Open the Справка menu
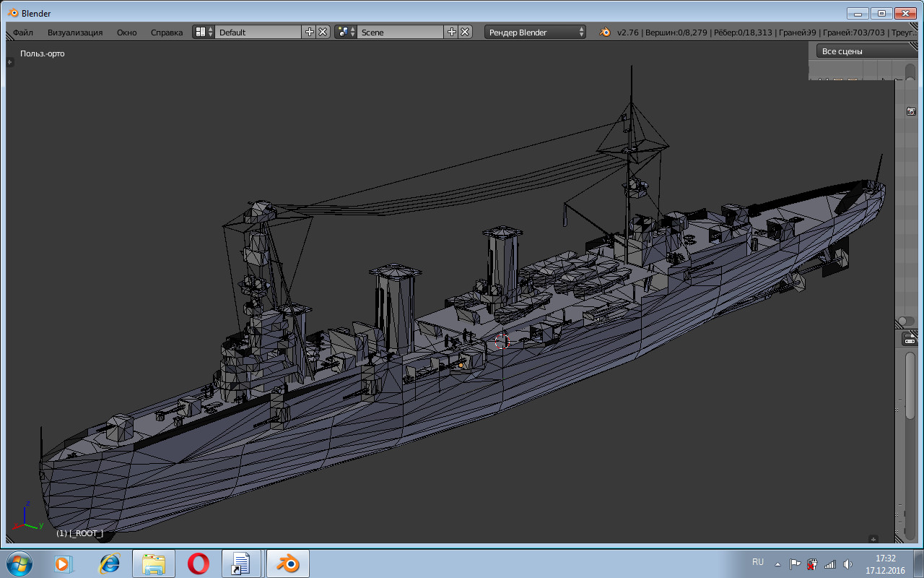The width and height of the screenshot is (924, 578). coord(166,32)
